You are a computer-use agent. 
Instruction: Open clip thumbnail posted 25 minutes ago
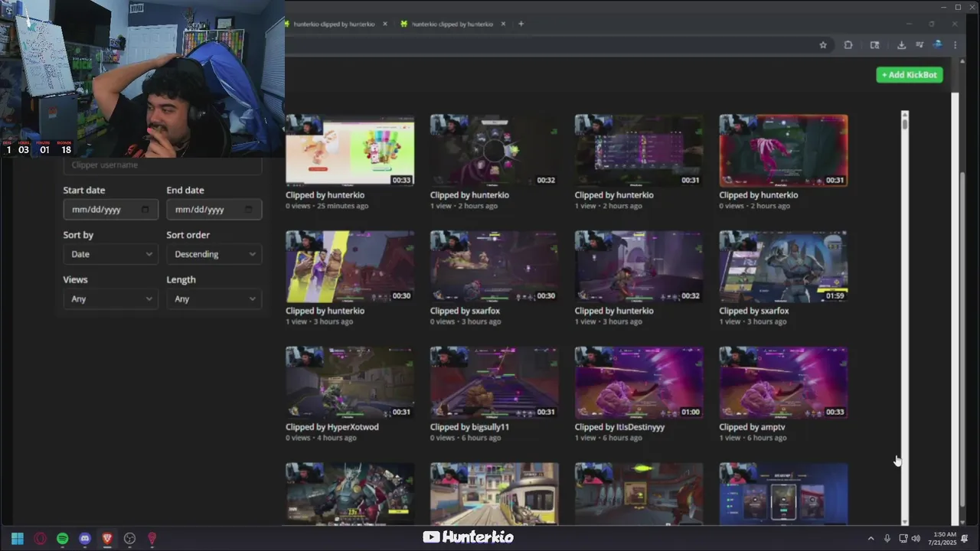[350, 150]
